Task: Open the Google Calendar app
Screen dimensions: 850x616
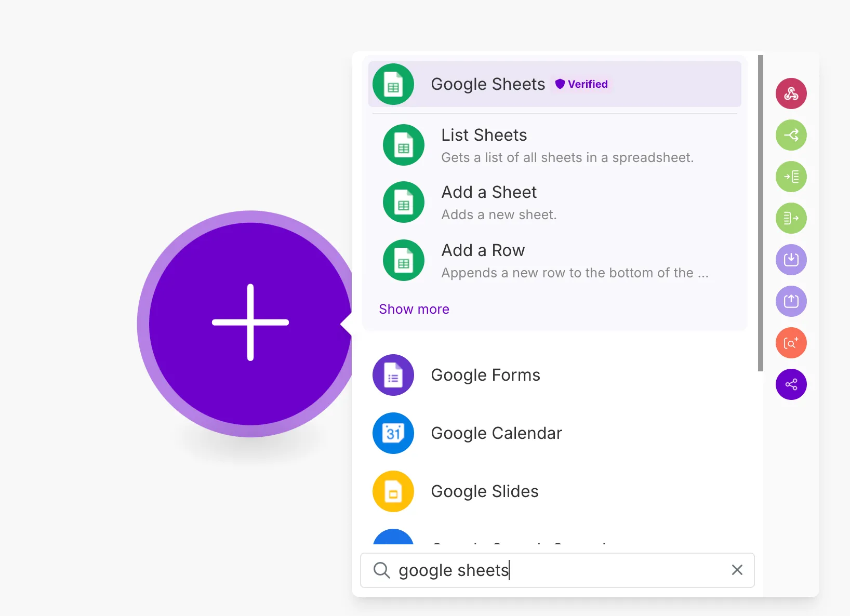Action: [554, 433]
